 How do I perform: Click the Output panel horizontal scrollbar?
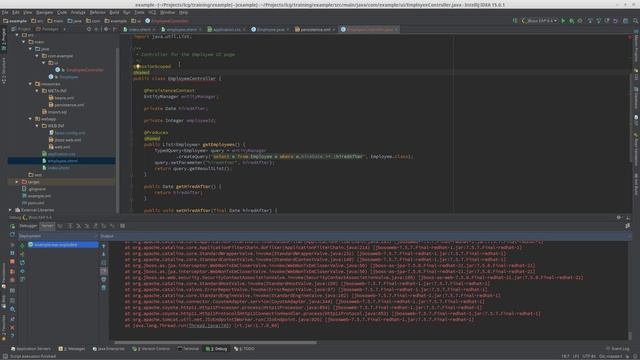[215, 342]
